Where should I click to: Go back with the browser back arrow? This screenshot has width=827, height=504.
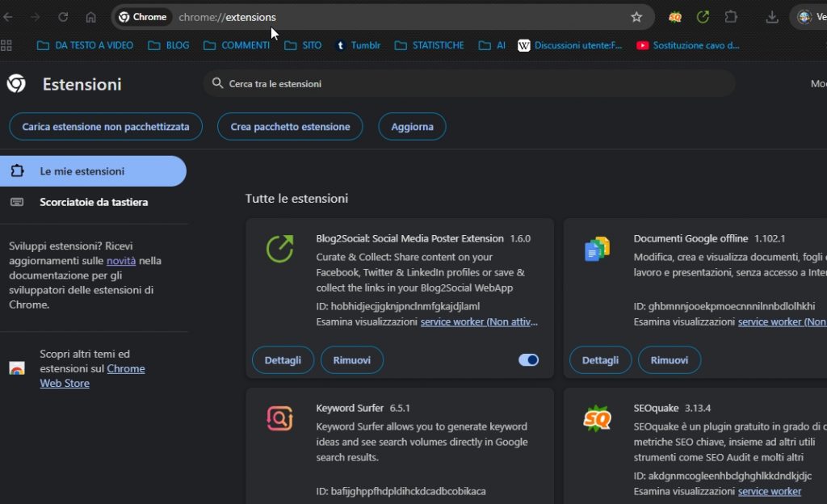8,17
